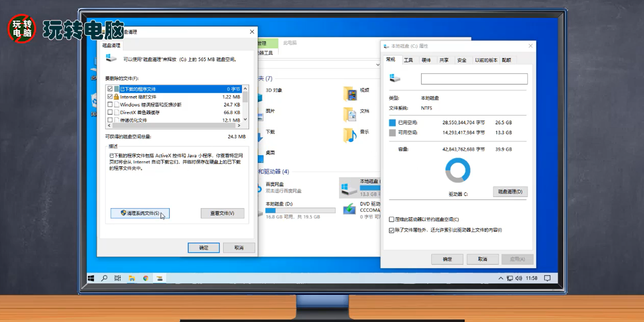Click blue 已用空间 color swatch
This screenshot has height=322, width=644.
click(392, 123)
